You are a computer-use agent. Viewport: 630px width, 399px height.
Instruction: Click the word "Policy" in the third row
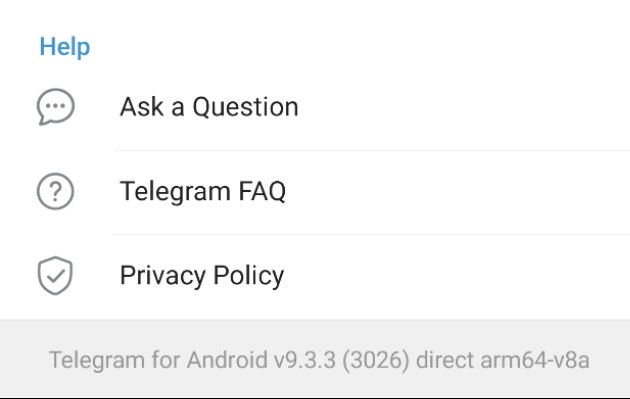click(x=248, y=276)
